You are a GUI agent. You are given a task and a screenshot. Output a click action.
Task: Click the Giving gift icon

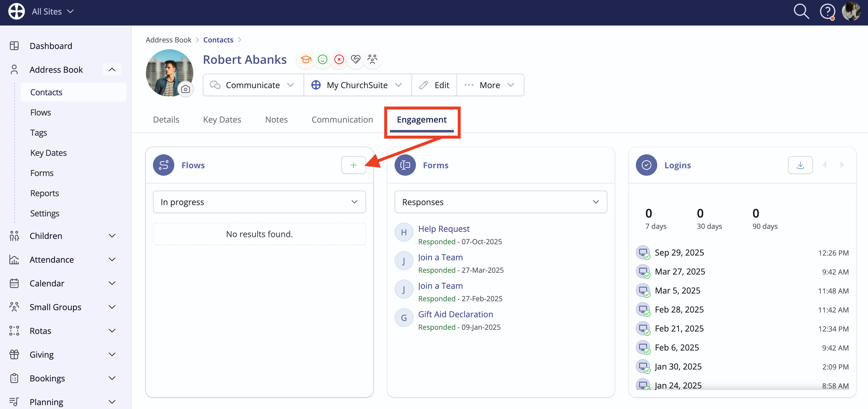coord(14,354)
